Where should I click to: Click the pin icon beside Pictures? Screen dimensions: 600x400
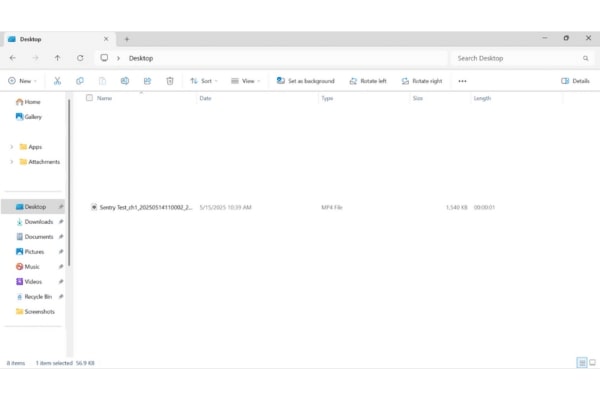[61, 251]
